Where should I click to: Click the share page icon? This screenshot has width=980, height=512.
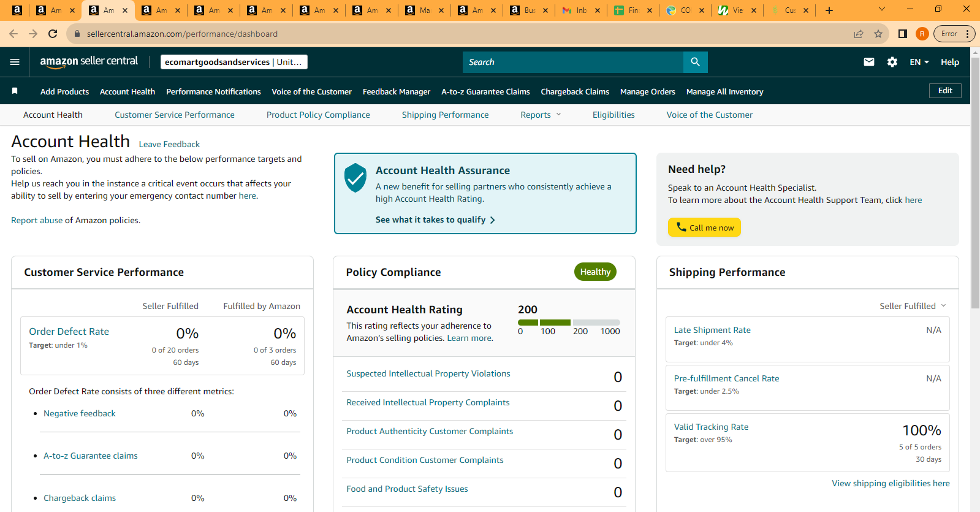[x=859, y=34]
